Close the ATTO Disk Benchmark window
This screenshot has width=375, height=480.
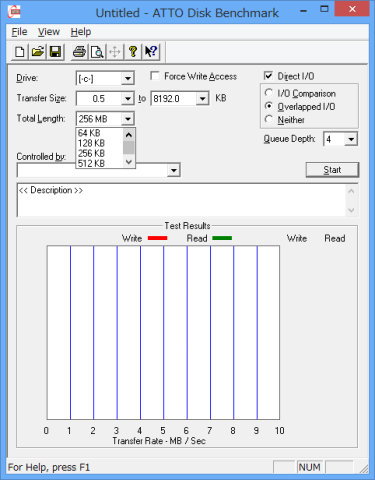click(x=352, y=10)
